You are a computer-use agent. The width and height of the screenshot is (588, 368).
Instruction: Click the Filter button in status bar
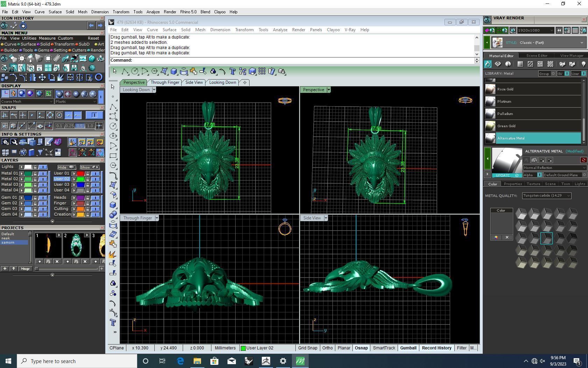click(x=461, y=348)
